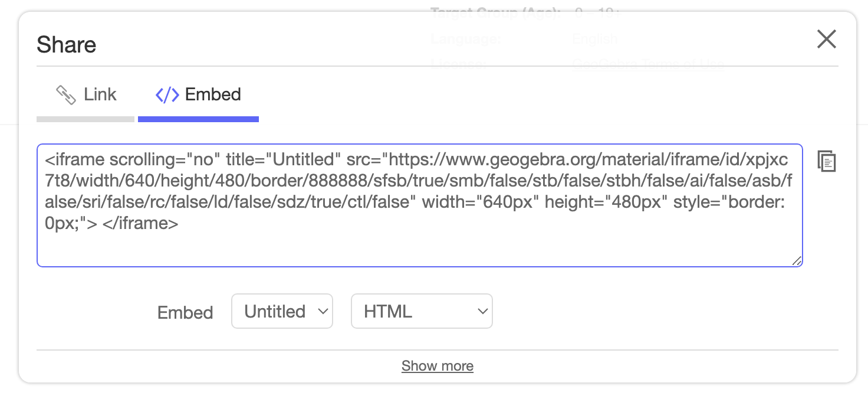Click the code brackets icon beside Embed
The width and height of the screenshot is (868, 399).
(x=167, y=95)
